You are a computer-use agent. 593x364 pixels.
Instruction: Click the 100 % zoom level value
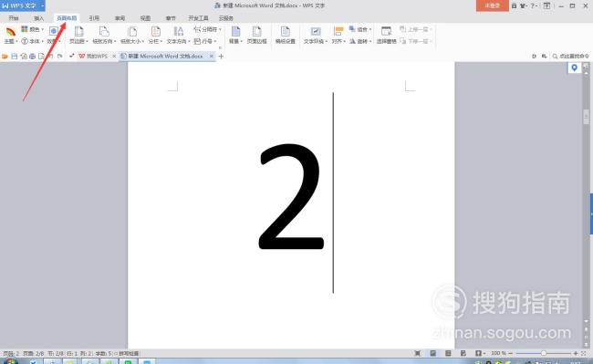[x=498, y=353]
